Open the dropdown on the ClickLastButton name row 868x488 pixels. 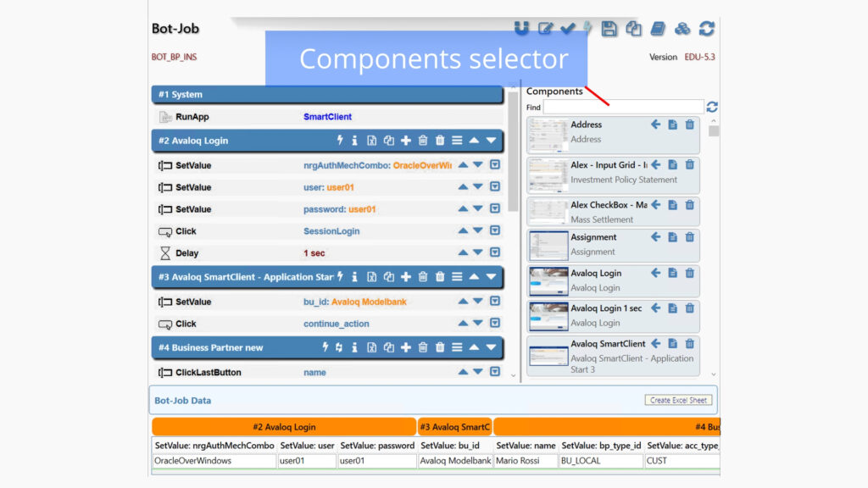click(495, 371)
